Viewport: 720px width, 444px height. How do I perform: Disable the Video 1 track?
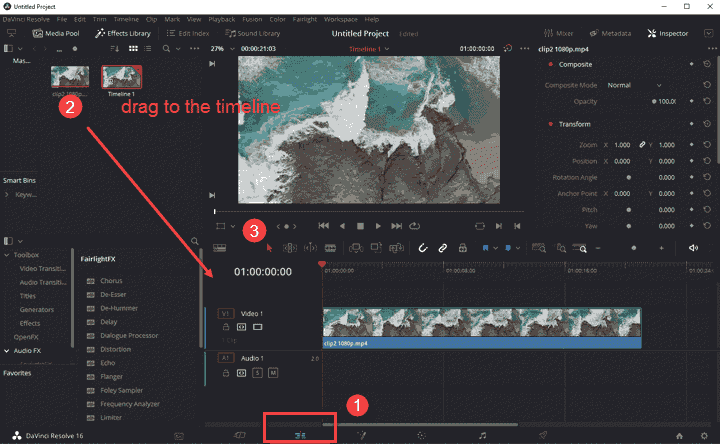click(x=258, y=327)
